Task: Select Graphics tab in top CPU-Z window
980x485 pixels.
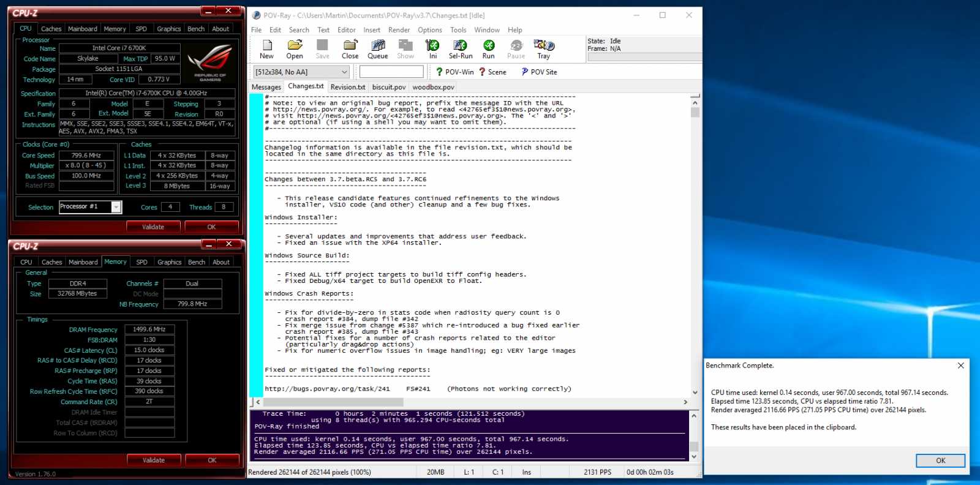Action: [169, 29]
